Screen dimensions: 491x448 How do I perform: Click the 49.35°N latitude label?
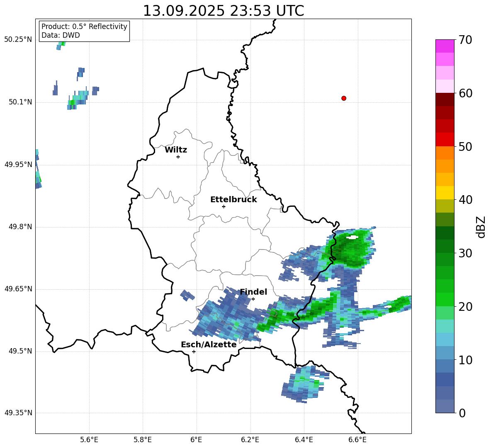point(18,413)
